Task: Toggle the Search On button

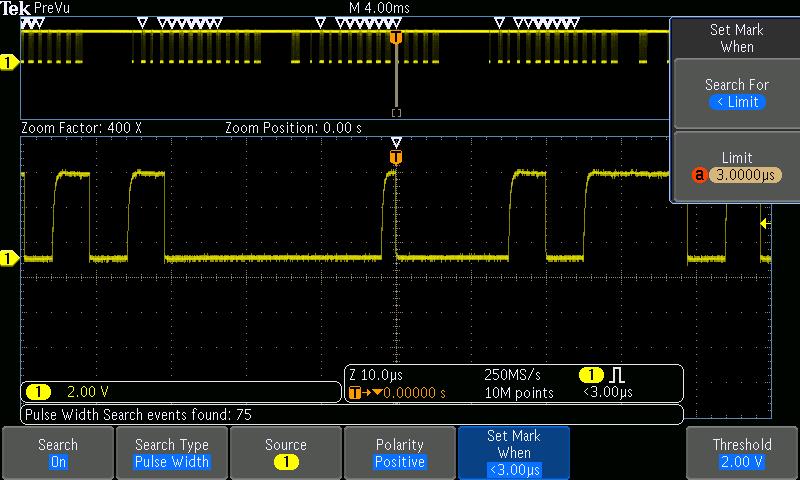Action: 58,452
